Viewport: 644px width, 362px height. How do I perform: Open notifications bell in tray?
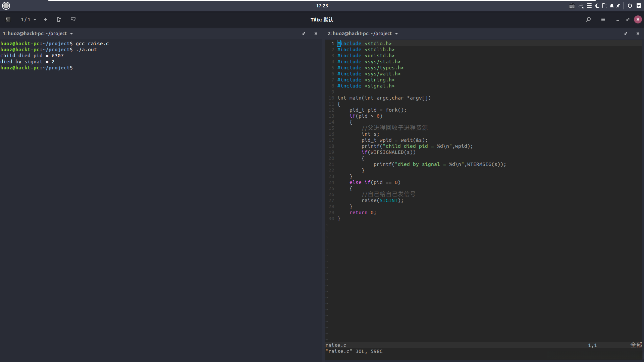pos(612,6)
